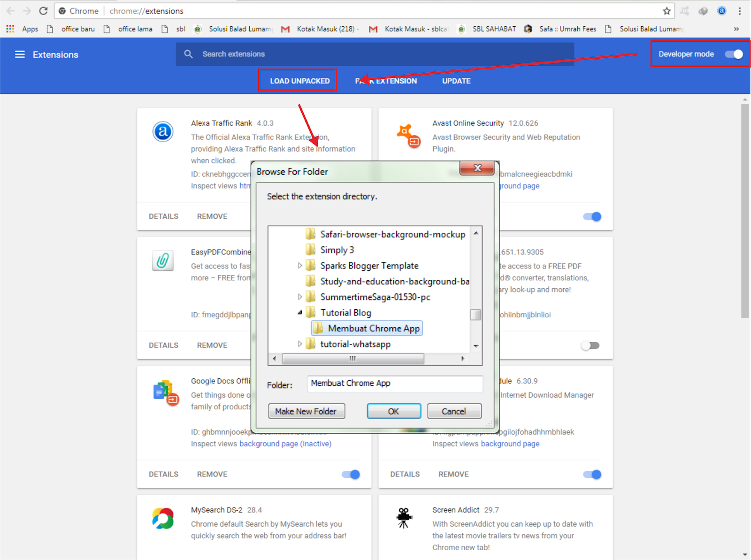Open the 'SBL SAHABAT' bookmark
The height and width of the screenshot is (560, 751).
487,29
